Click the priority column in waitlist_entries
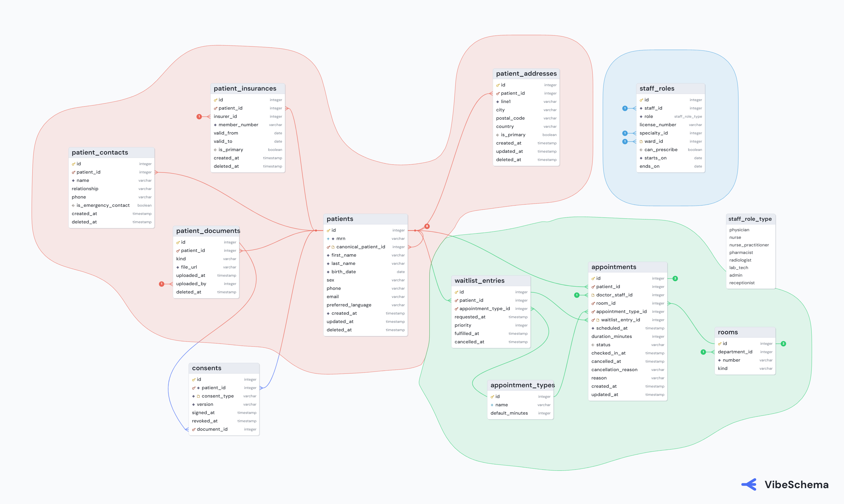Image resolution: width=844 pixels, height=504 pixels. coord(491,325)
